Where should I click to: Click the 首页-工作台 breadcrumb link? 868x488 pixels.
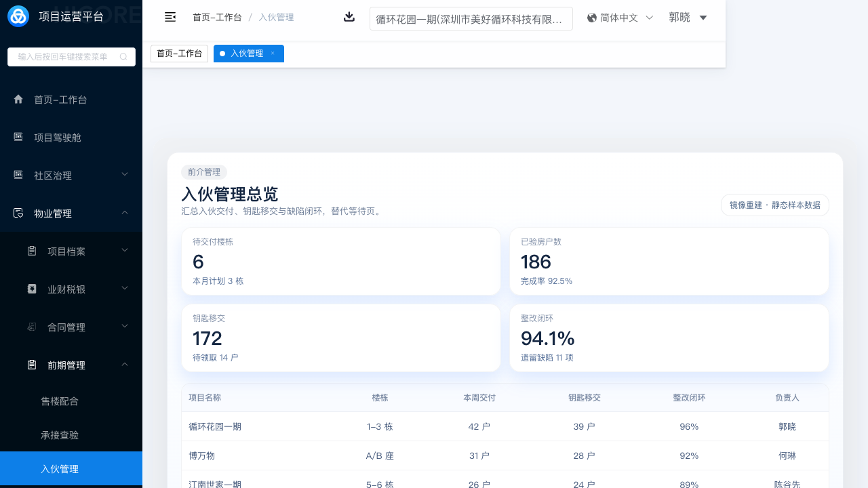(x=217, y=18)
